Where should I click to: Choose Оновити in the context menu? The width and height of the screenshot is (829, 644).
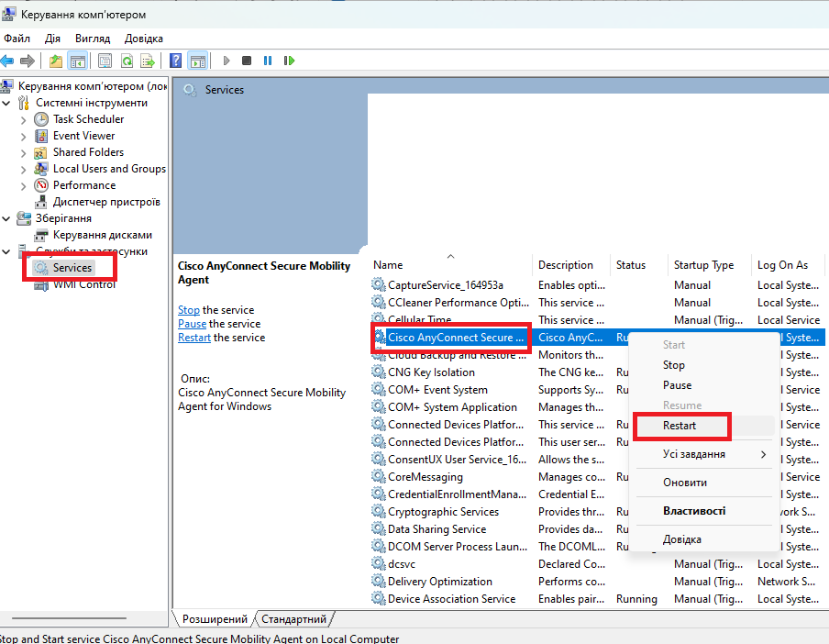(x=705, y=483)
